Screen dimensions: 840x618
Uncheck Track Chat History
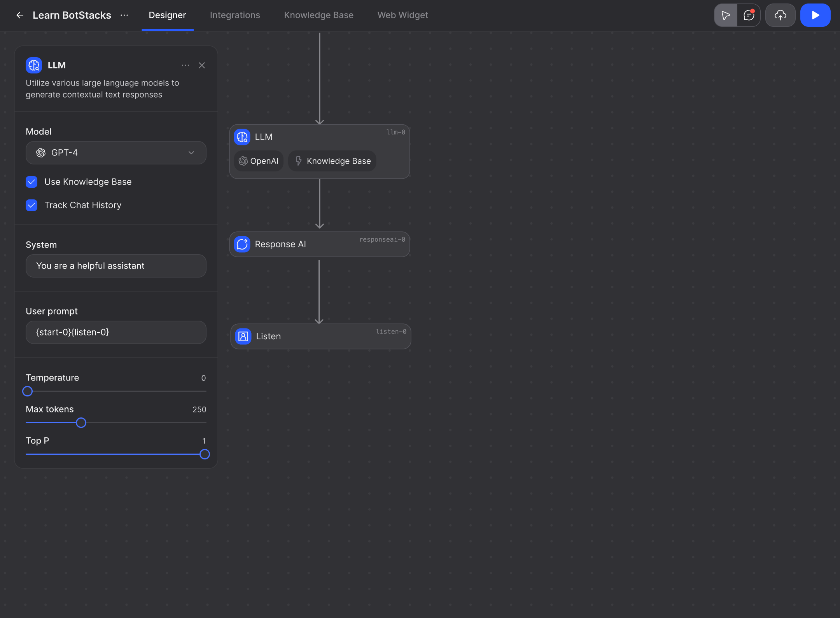pyautogui.click(x=31, y=205)
